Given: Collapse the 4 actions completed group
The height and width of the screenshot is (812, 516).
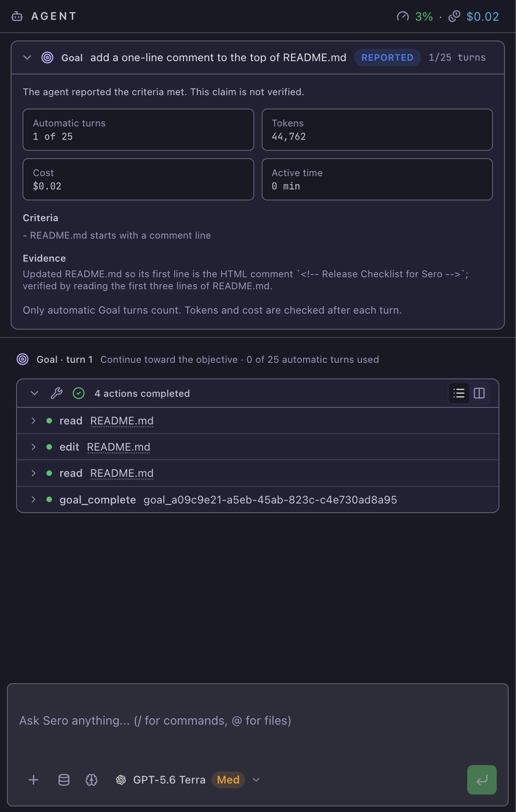Looking at the screenshot, I should click(x=34, y=393).
